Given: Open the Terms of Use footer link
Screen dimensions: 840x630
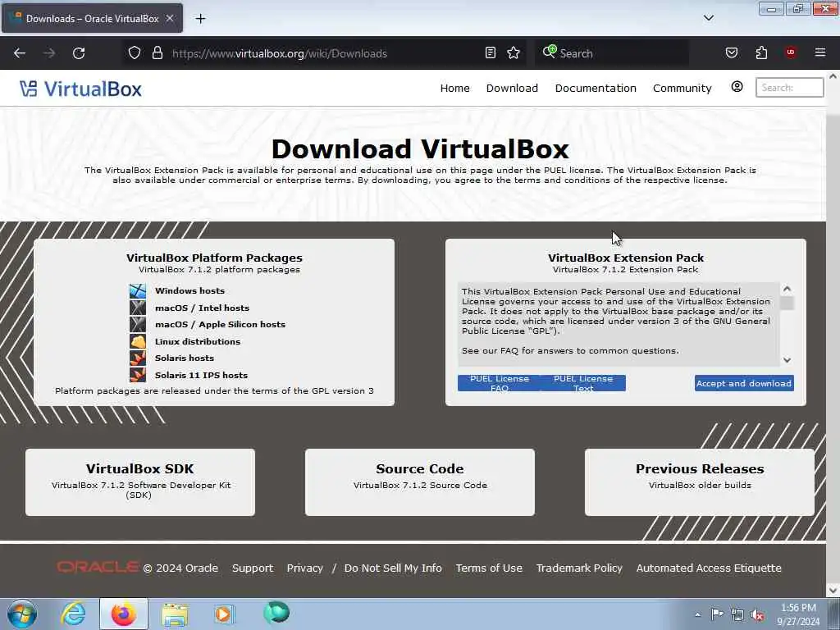Looking at the screenshot, I should [489, 568].
